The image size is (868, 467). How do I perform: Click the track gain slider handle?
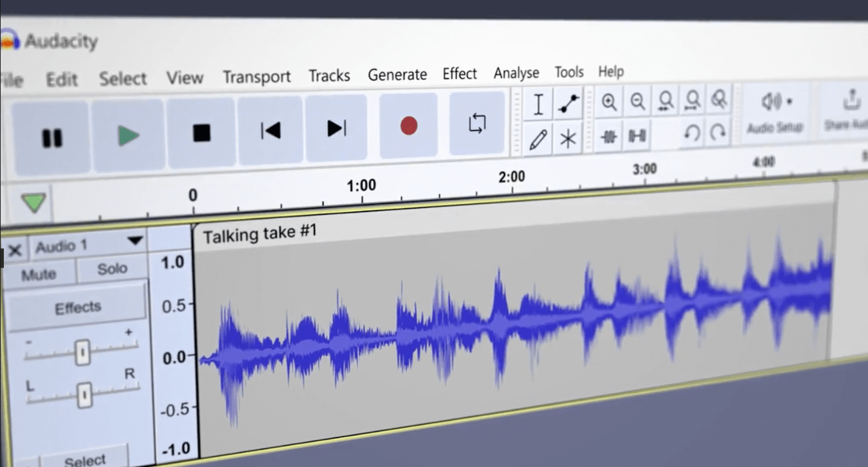[82, 353]
